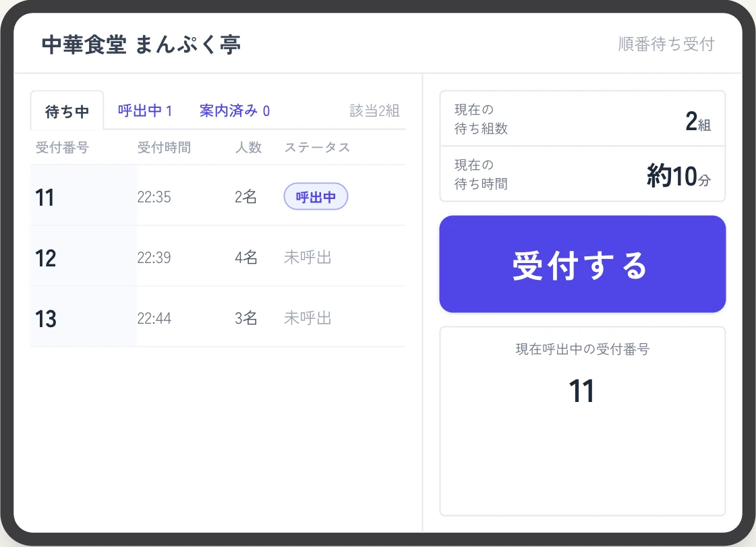Click the 受付時間 column header

point(164,148)
